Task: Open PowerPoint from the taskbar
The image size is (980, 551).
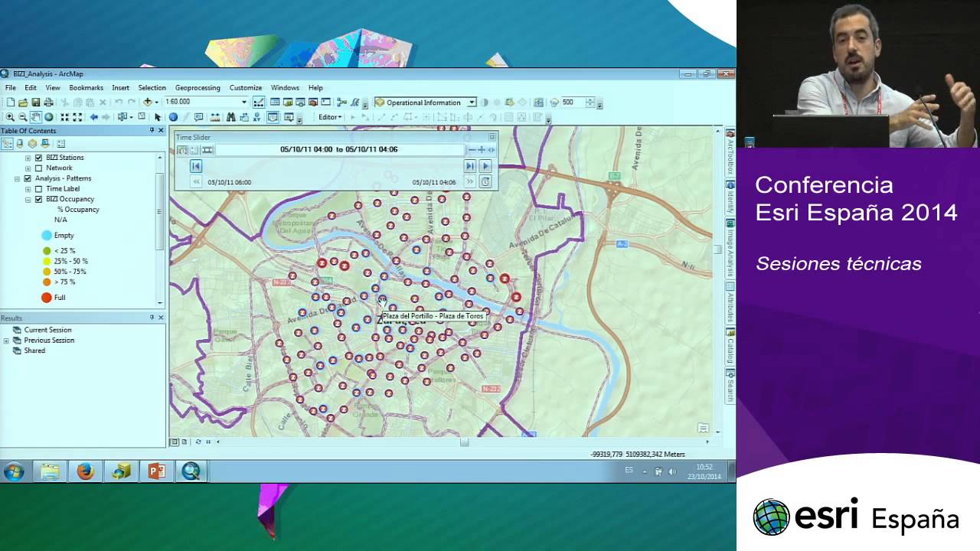Action: (156, 471)
